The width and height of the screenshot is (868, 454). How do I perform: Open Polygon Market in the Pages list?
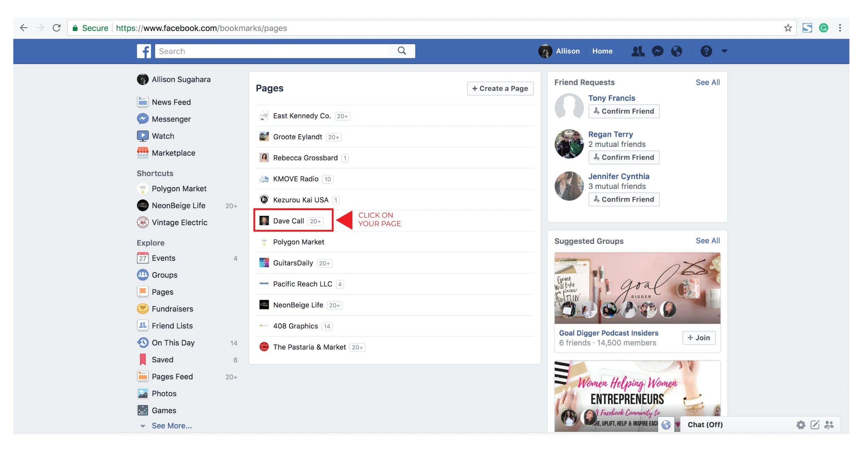click(x=299, y=242)
